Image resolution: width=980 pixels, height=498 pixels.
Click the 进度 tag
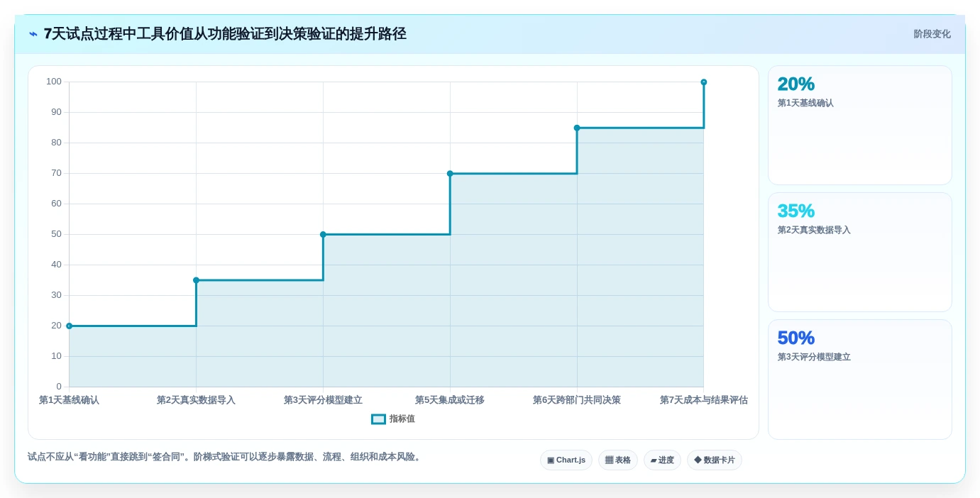click(x=662, y=460)
